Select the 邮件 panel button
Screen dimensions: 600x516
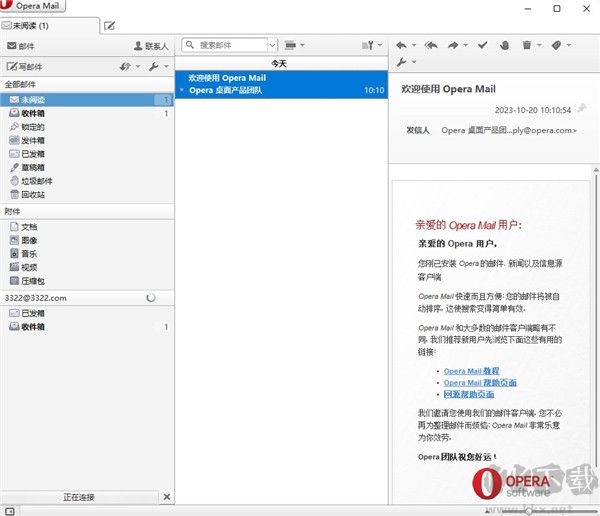pos(21,46)
